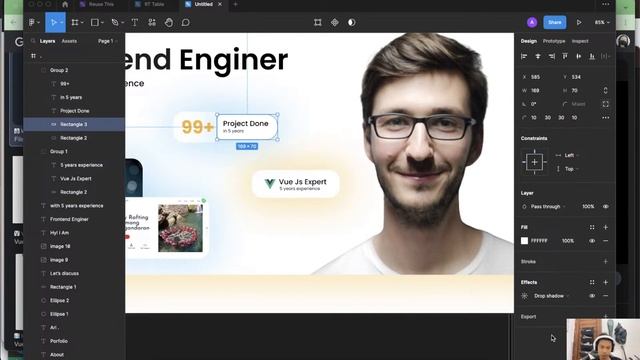Click the user avatar in toolbar

pyautogui.click(x=532, y=22)
